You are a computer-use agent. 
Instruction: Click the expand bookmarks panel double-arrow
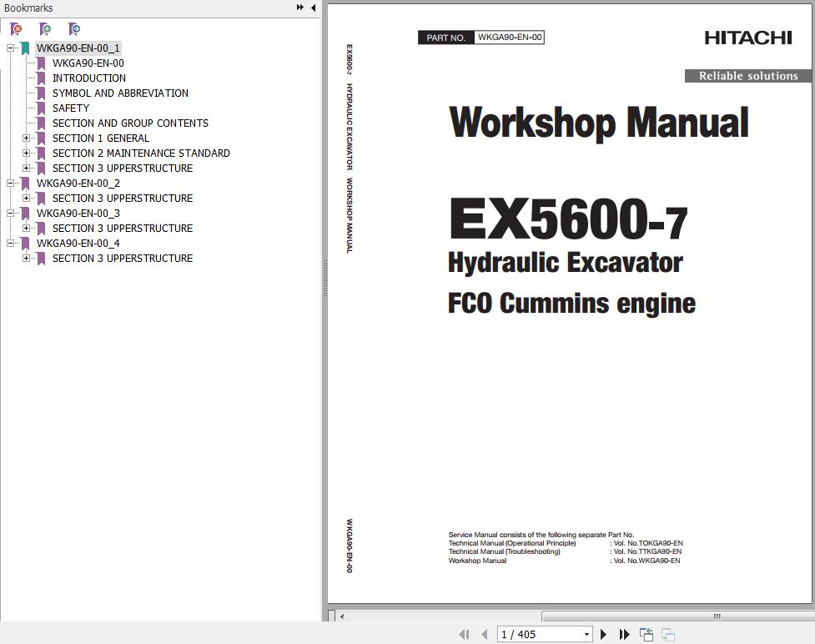pos(300,8)
